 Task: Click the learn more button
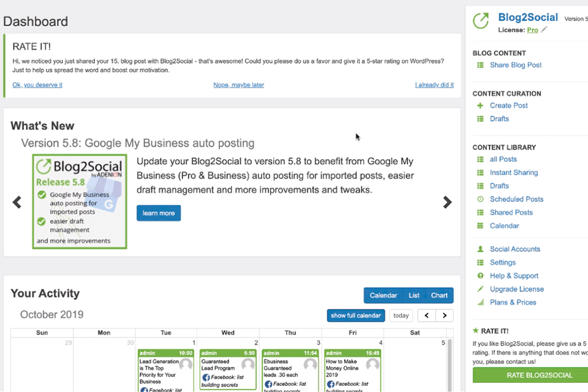(x=159, y=213)
